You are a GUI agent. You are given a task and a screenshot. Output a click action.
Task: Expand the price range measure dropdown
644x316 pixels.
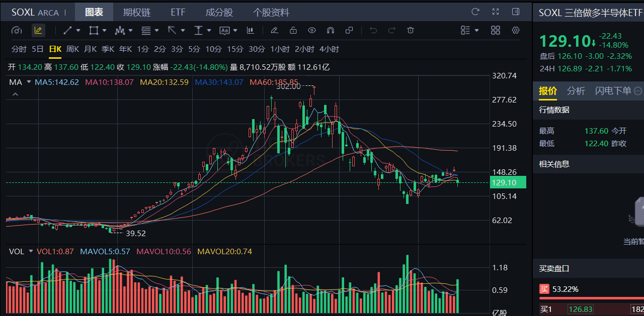(x=209, y=31)
